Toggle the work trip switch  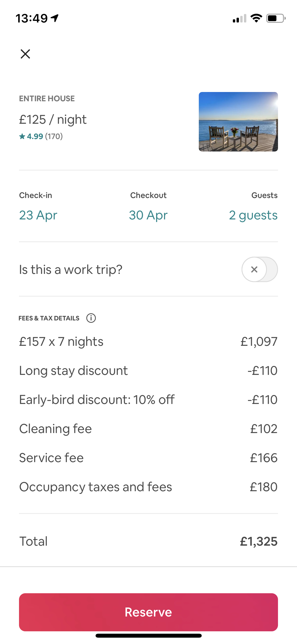pyautogui.click(x=260, y=269)
